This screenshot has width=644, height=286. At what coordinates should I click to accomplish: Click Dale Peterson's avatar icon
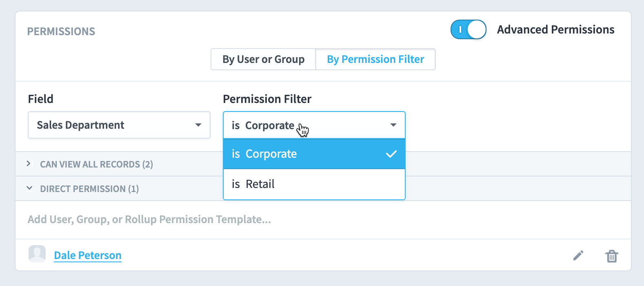click(x=37, y=254)
